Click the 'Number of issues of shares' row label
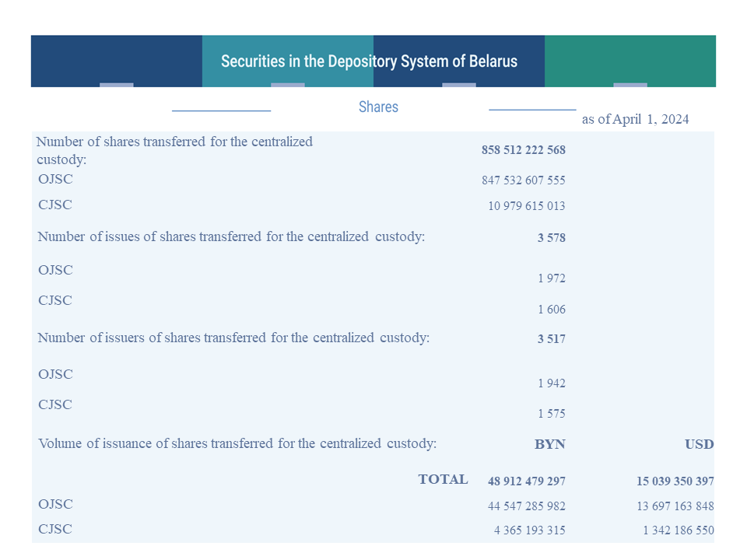Screen dimensions: 747x560 (x=231, y=236)
